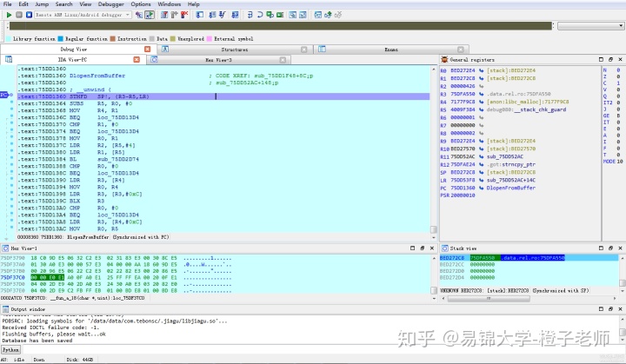The height and width of the screenshot is (364, 626).
Task: Click the Regular function legend swatch
Action: coord(61,39)
